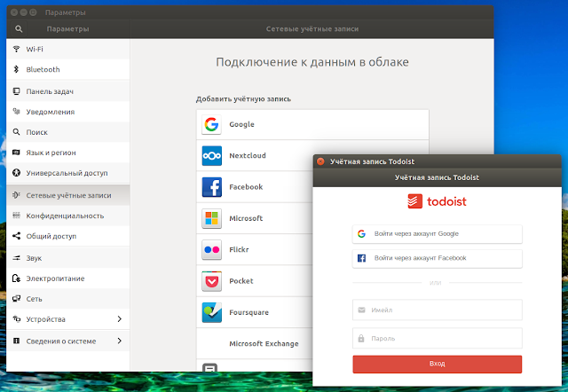
Task: Click the Pocket logo icon
Action: pyautogui.click(x=211, y=281)
